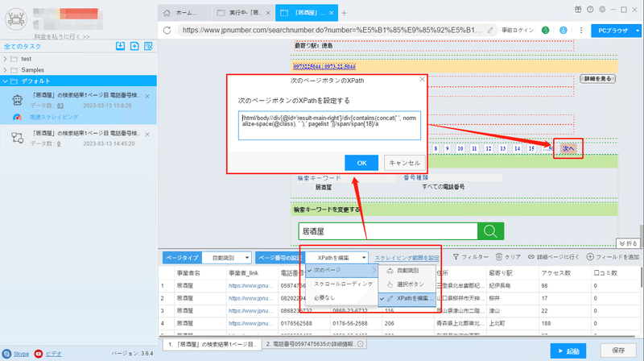
Task: Open the 自動識別 page type dropdown
Action: pos(227,258)
